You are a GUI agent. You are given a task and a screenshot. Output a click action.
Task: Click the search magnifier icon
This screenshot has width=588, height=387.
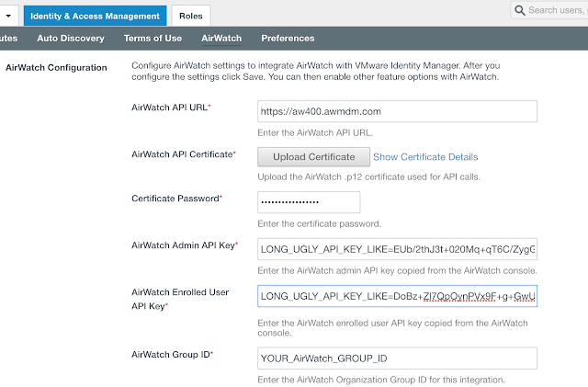[520, 10]
